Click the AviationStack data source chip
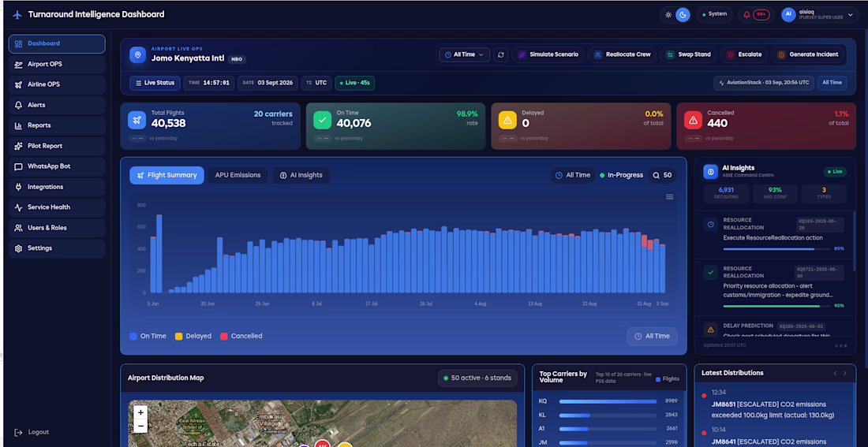Screen dimensions: 868x447 tap(764, 83)
